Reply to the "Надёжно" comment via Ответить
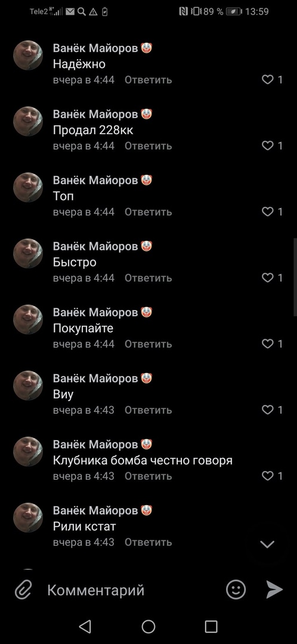 click(x=148, y=80)
